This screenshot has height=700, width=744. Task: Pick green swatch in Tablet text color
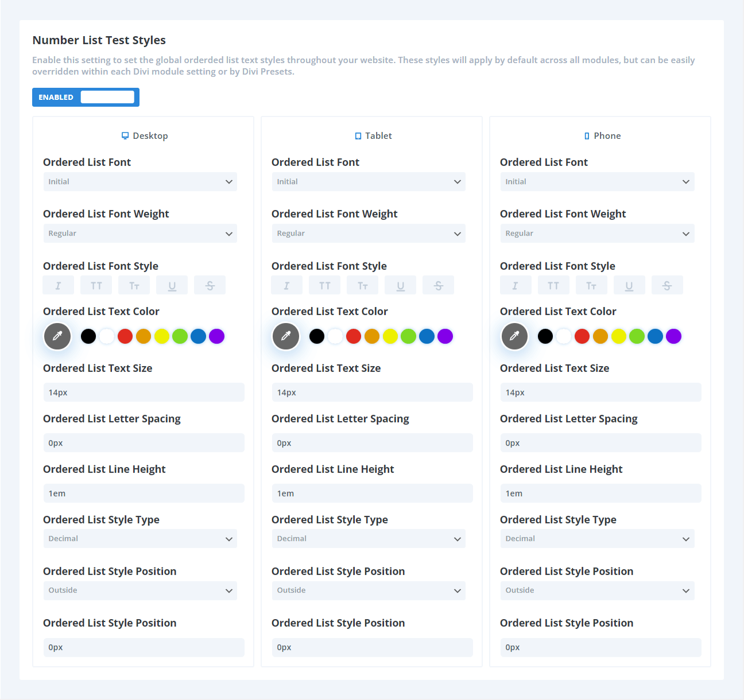coord(408,336)
